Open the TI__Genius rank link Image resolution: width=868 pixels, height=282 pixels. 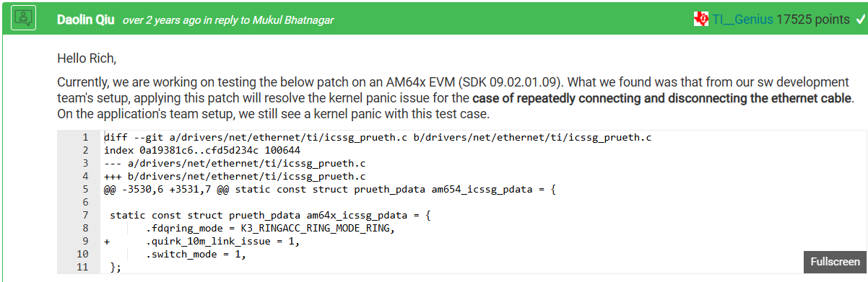pos(743,19)
